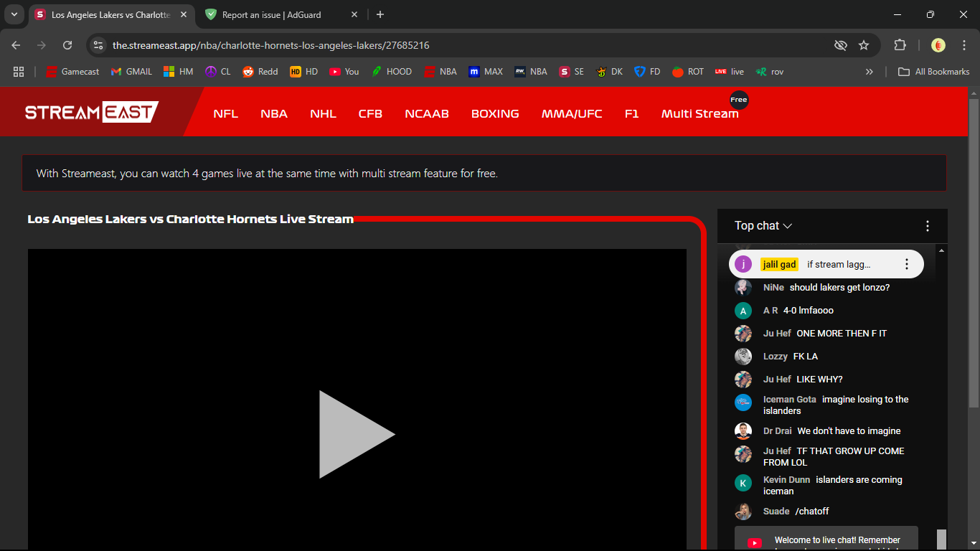
Task: Open Multi Stream feature
Action: click(699, 113)
